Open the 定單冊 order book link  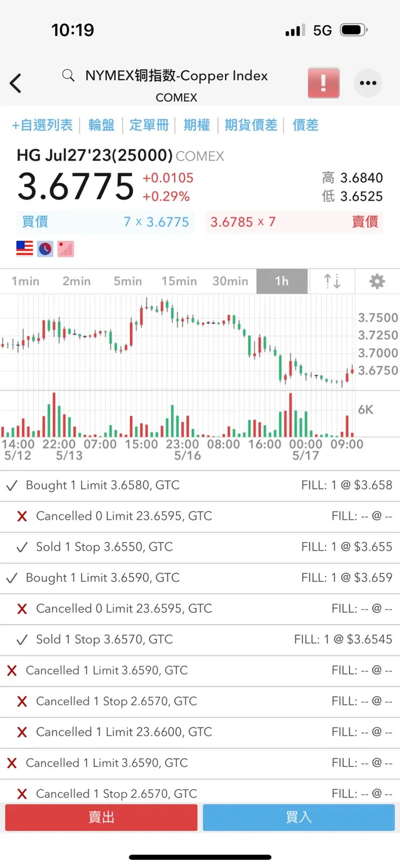(149, 125)
